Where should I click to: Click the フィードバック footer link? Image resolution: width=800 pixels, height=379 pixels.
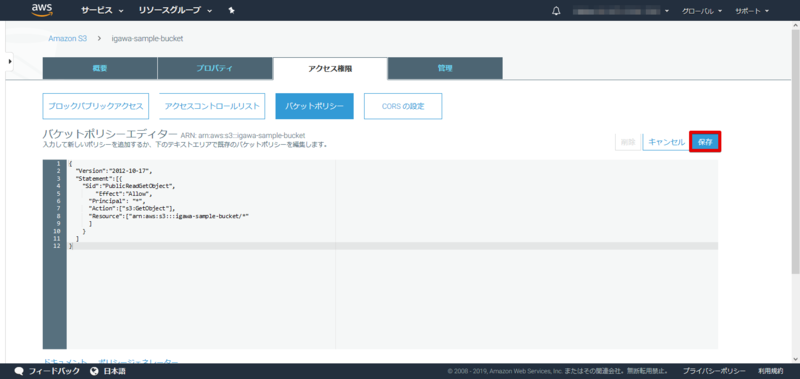(54, 371)
